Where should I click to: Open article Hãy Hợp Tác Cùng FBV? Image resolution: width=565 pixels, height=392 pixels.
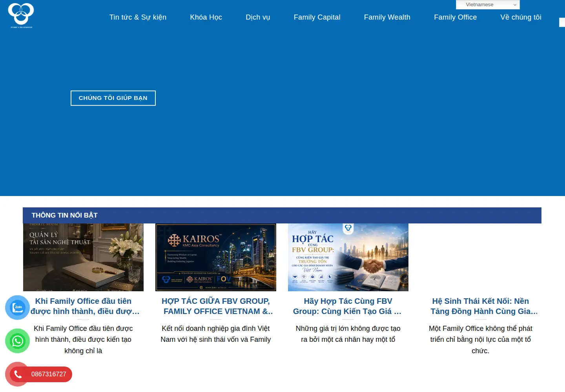click(348, 306)
